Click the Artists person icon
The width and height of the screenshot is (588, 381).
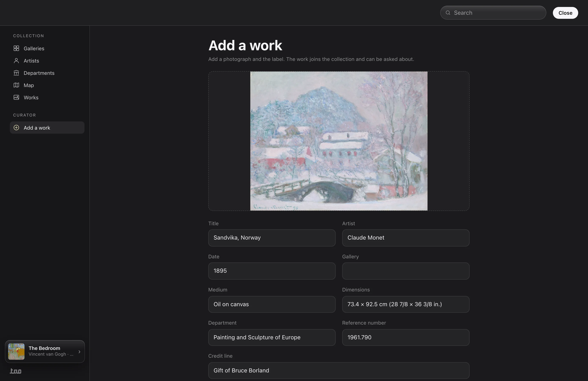[x=16, y=61]
